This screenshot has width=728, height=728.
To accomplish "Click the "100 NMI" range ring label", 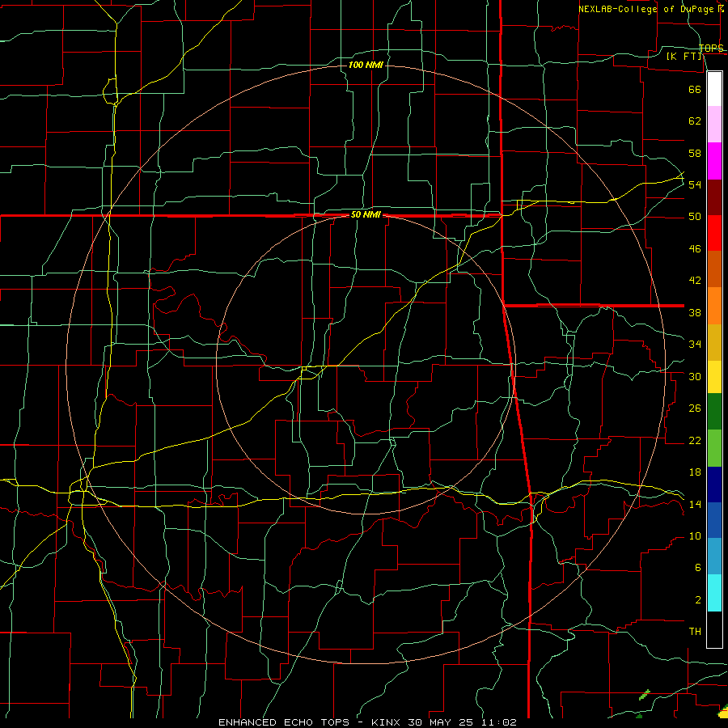I will 366,65.
